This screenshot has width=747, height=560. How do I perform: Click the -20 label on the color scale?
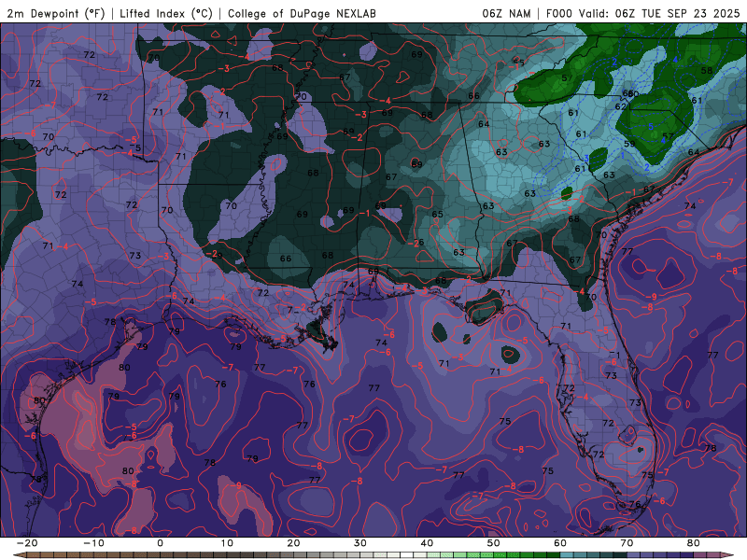point(27,543)
